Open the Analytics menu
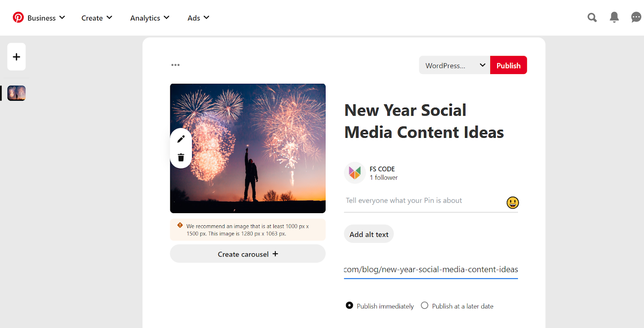The image size is (644, 328). [x=150, y=18]
